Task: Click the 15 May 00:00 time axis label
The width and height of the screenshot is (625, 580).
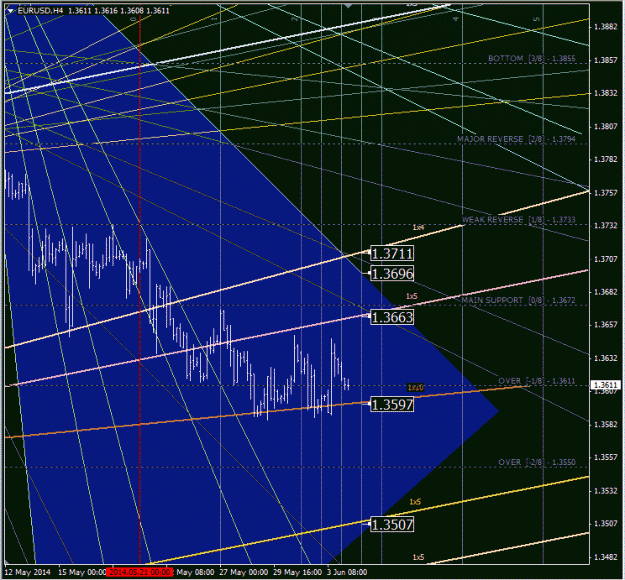Action: pyautogui.click(x=82, y=572)
